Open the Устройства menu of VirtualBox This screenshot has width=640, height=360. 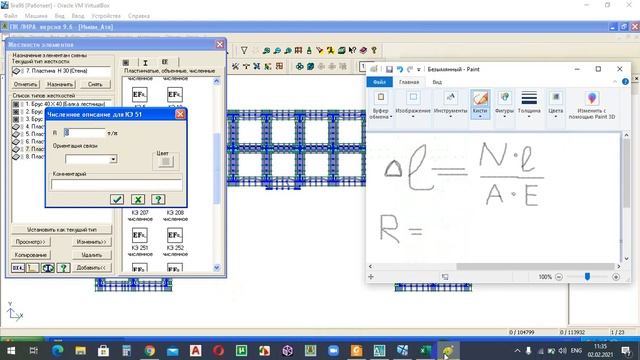pyautogui.click(x=106, y=16)
